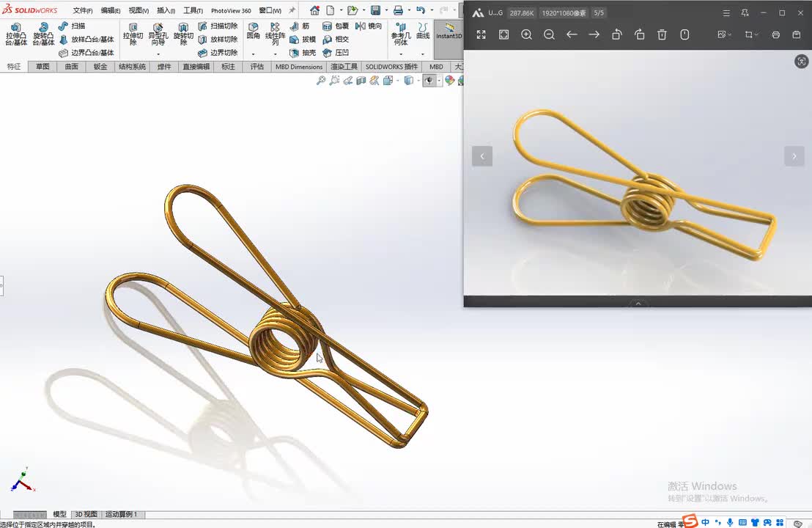Select the 拉伸切除 extruded cut tool
This screenshot has height=528, width=812.
click(x=133, y=34)
